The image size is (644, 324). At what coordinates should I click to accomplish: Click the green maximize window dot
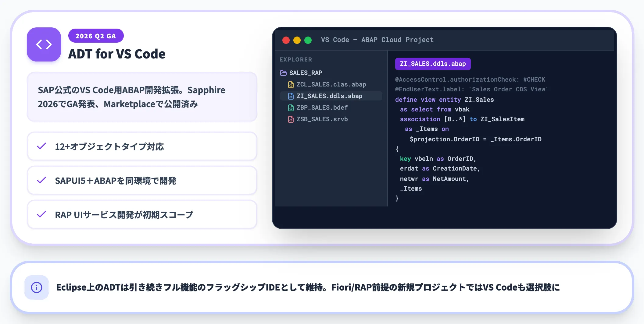point(308,40)
